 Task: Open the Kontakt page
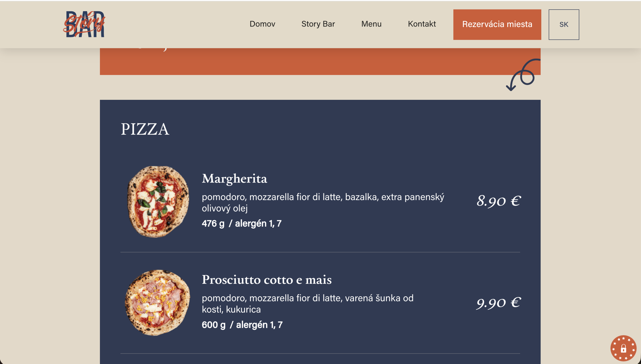pyautogui.click(x=422, y=24)
